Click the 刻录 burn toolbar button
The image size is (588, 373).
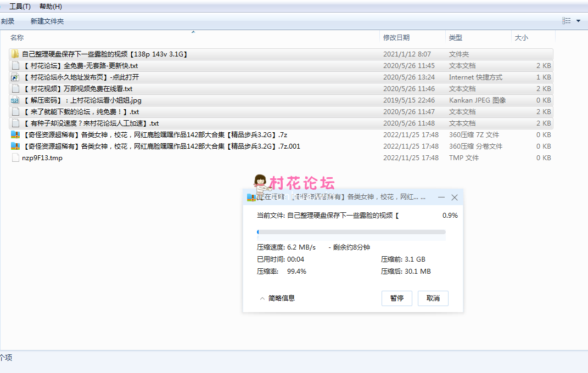click(7, 21)
